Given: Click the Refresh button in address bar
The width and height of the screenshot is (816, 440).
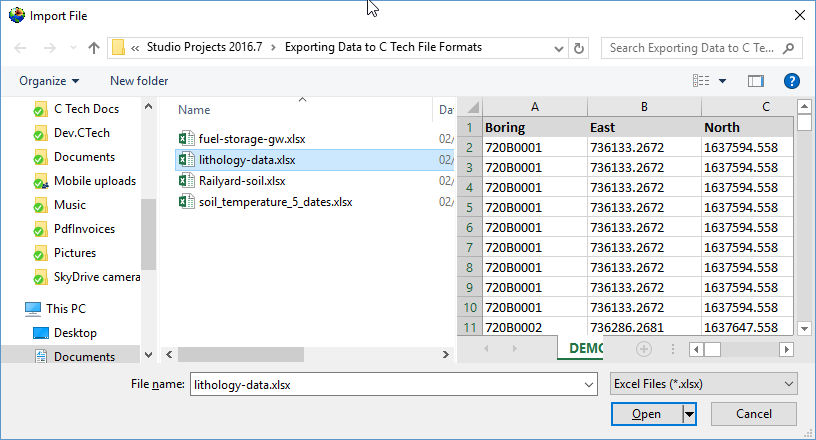Looking at the screenshot, I should point(579,48).
